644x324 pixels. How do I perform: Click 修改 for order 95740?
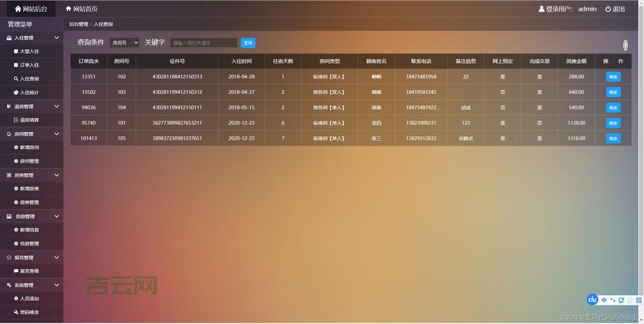(x=614, y=123)
